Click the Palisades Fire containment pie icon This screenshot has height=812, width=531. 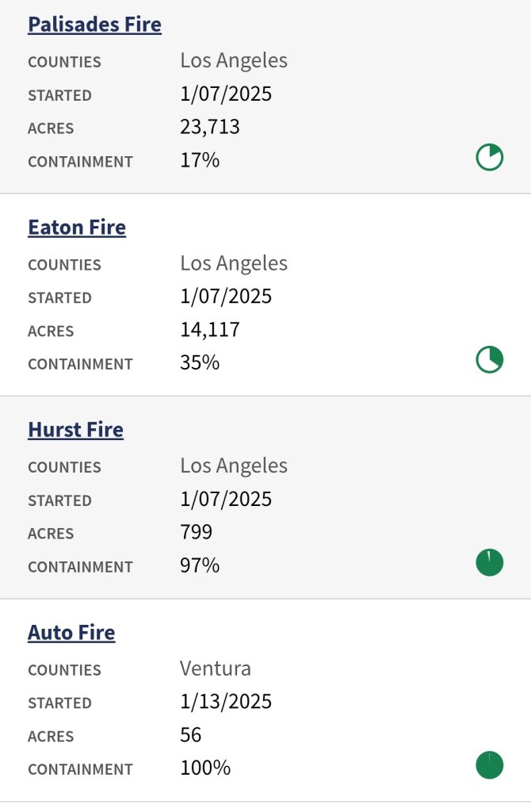pyautogui.click(x=489, y=158)
